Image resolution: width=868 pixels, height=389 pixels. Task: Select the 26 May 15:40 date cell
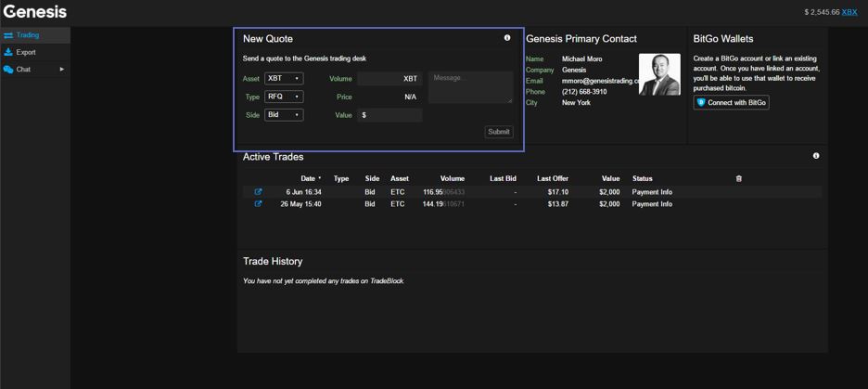tap(301, 204)
